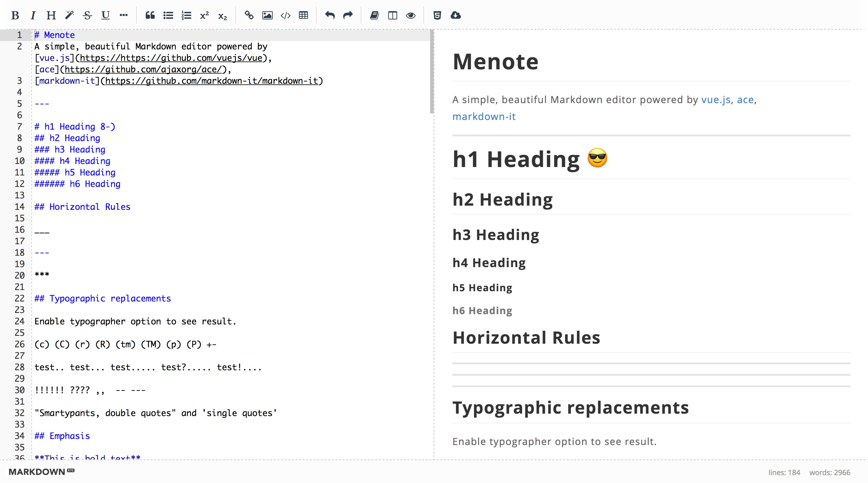Viewport: 868px width, 483px height.
Task: Apply strikethrough formatting
Action: click(x=87, y=15)
